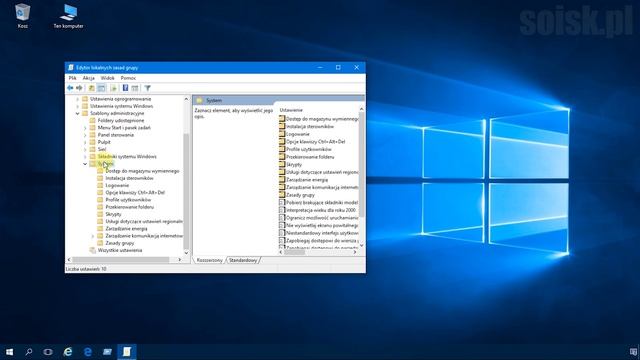Image resolution: width=640 pixels, height=360 pixels.
Task: Select the Wszystkie ustawienia tree node icon
Action: [x=93, y=250]
